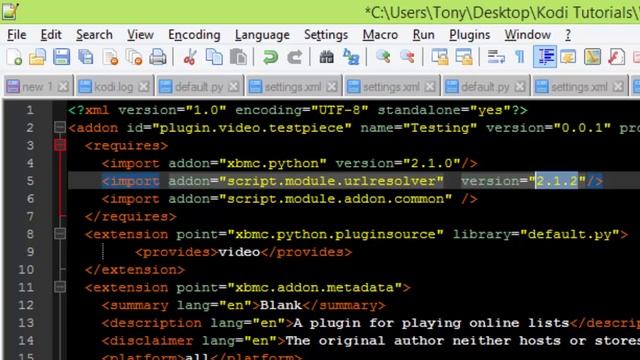Open the View menu
This screenshot has width=640, height=360.
click(140, 35)
